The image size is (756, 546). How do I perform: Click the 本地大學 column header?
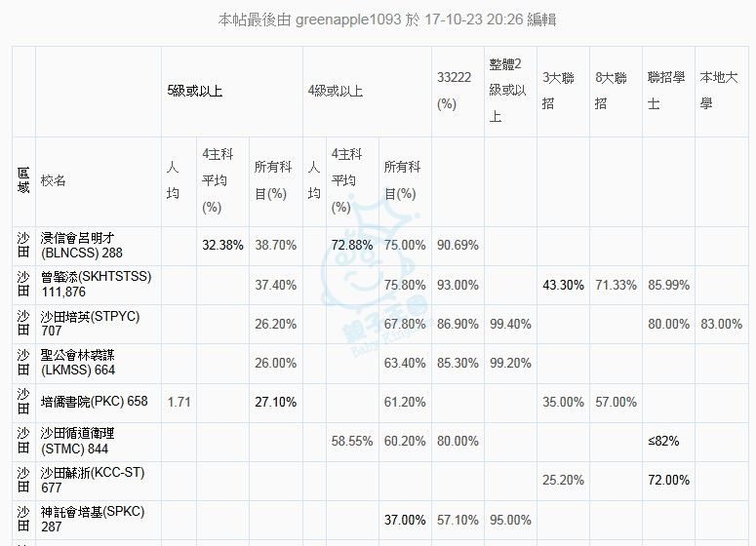point(720,91)
